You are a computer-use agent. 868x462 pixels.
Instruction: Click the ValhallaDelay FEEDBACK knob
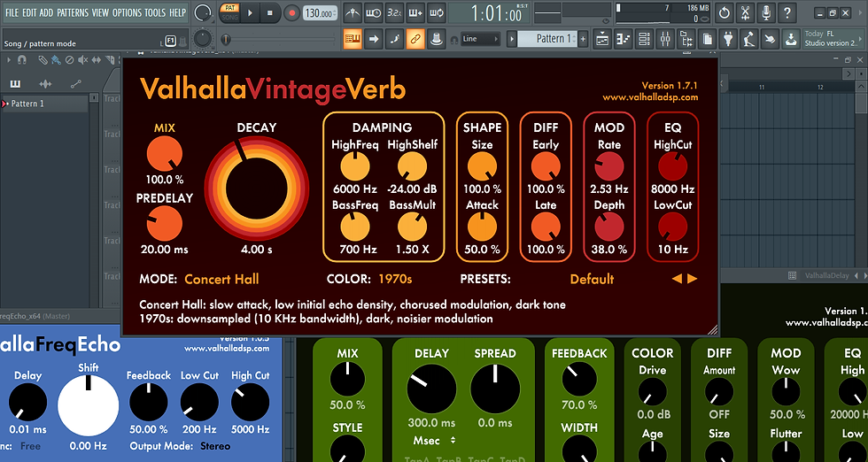[x=579, y=379]
